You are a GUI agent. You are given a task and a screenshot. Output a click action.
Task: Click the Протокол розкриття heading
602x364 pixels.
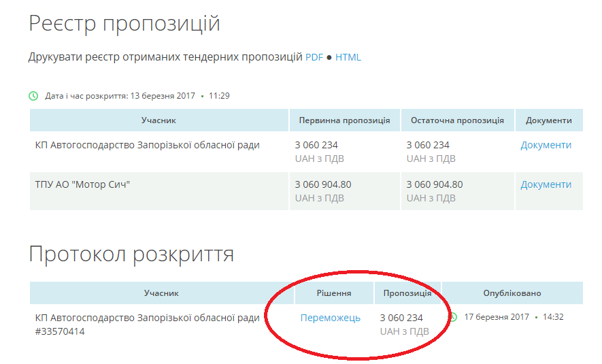131,254
